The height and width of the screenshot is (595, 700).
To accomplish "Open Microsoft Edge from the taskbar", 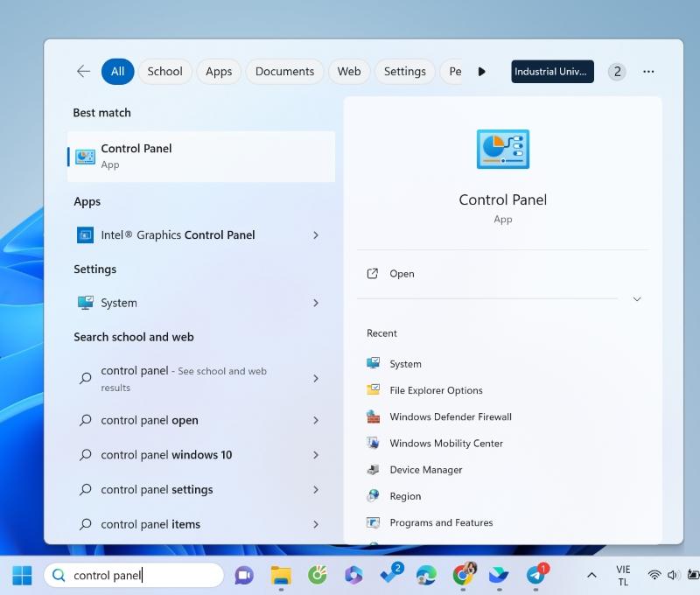I will coord(426,576).
